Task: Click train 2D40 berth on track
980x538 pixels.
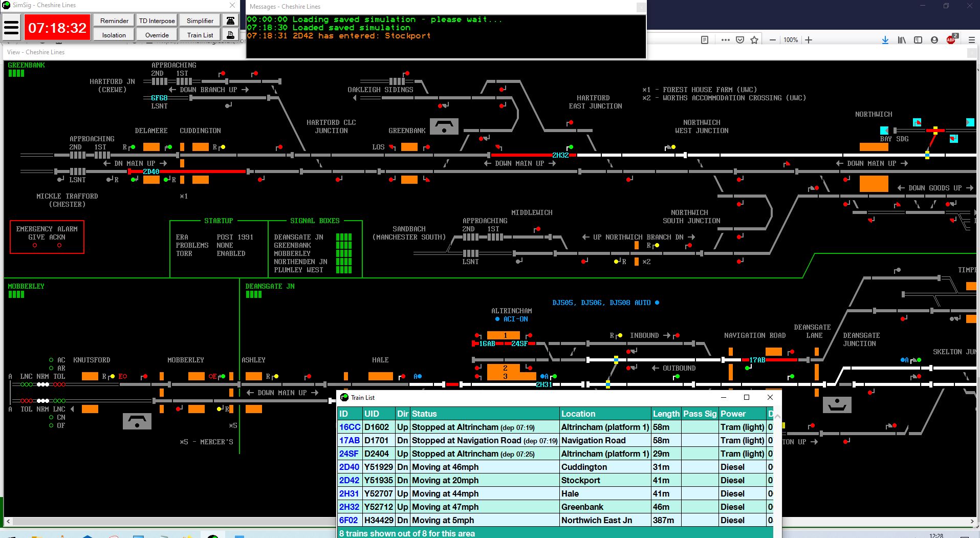Action: pos(151,171)
